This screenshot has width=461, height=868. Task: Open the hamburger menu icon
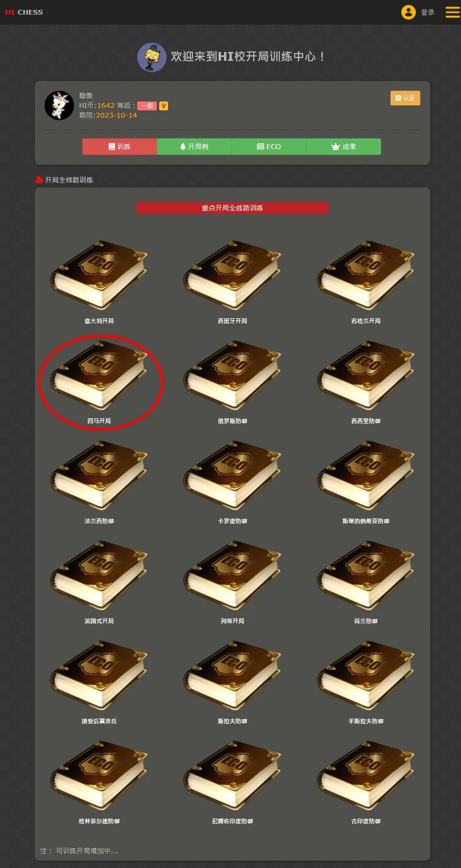coord(452,12)
